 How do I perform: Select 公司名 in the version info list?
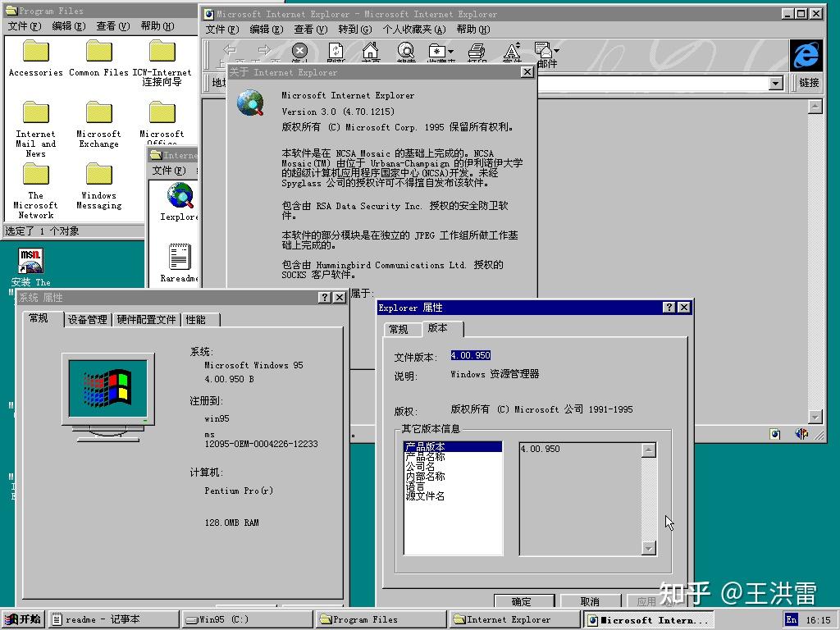421,468
